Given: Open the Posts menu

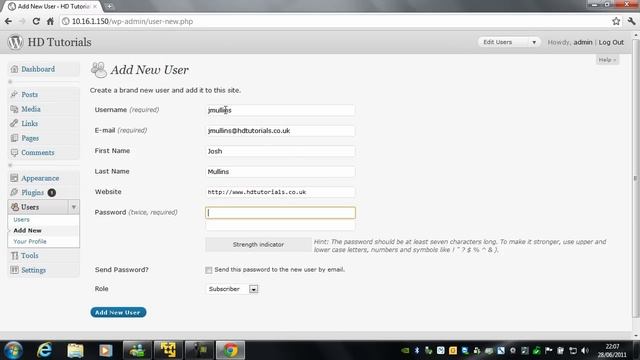Looking at the screenshot, I should pos(29,94).
